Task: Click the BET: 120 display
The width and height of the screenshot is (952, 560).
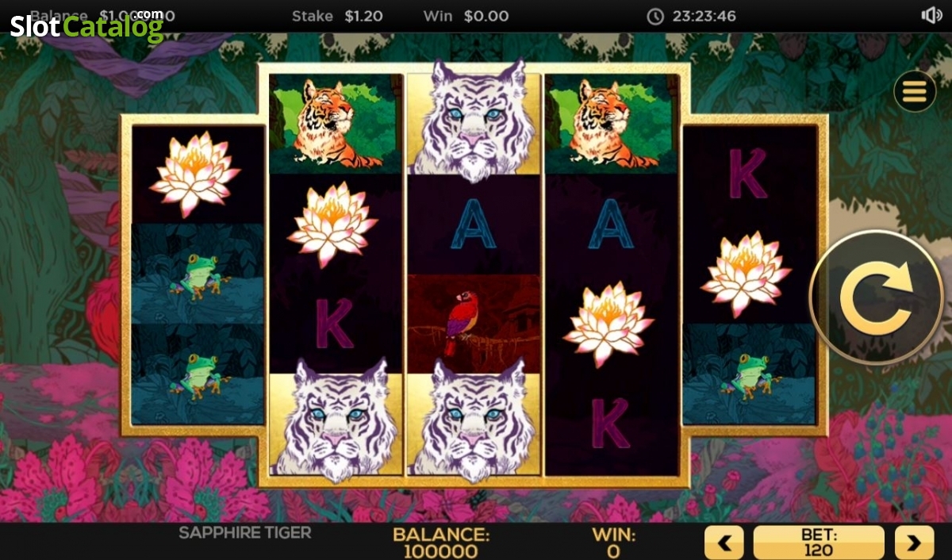Action: point(819,543)
